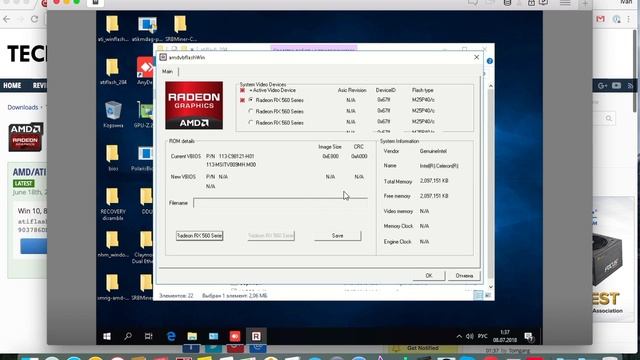Open the nhm_windo... folder on desktop
Screen dimensions: 640x360
point(112,244)
